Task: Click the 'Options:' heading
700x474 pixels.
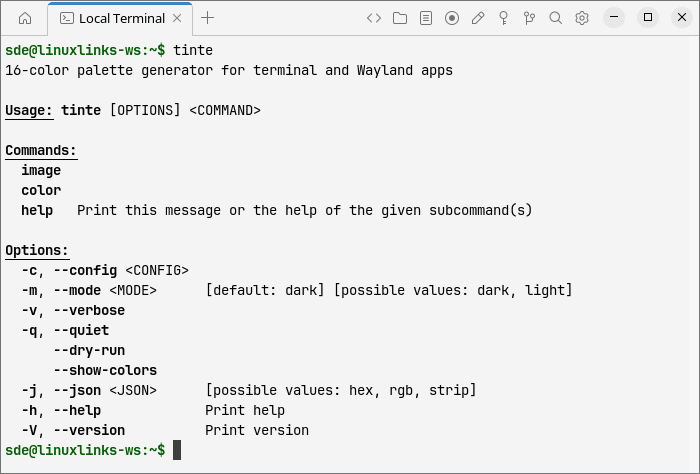Action: point(37,250)
